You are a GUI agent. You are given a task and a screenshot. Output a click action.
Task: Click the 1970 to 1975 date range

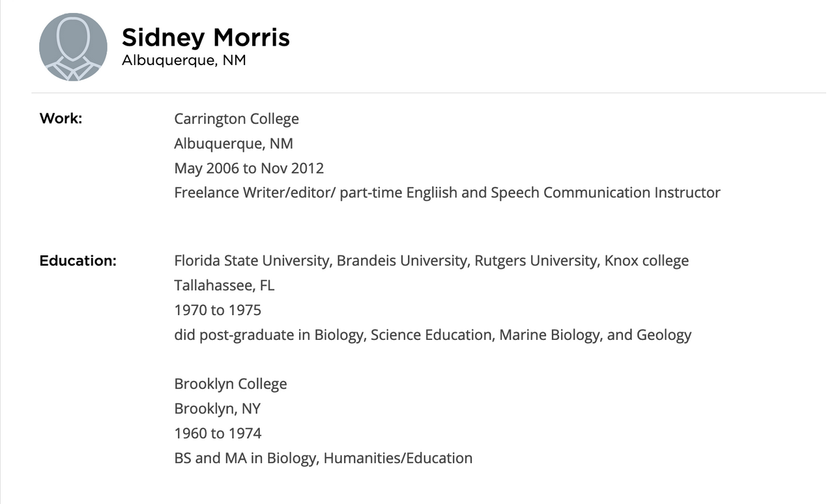(218, 310)
